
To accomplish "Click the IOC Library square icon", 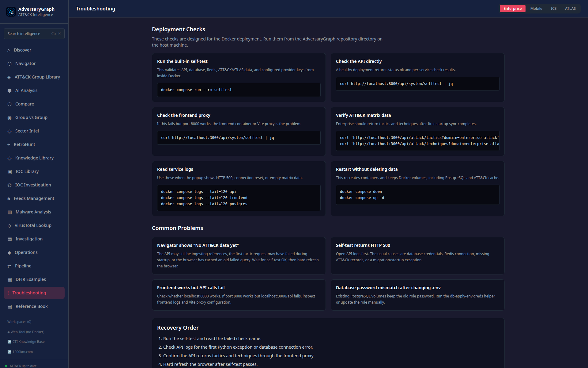I will [x=9, y=172].
